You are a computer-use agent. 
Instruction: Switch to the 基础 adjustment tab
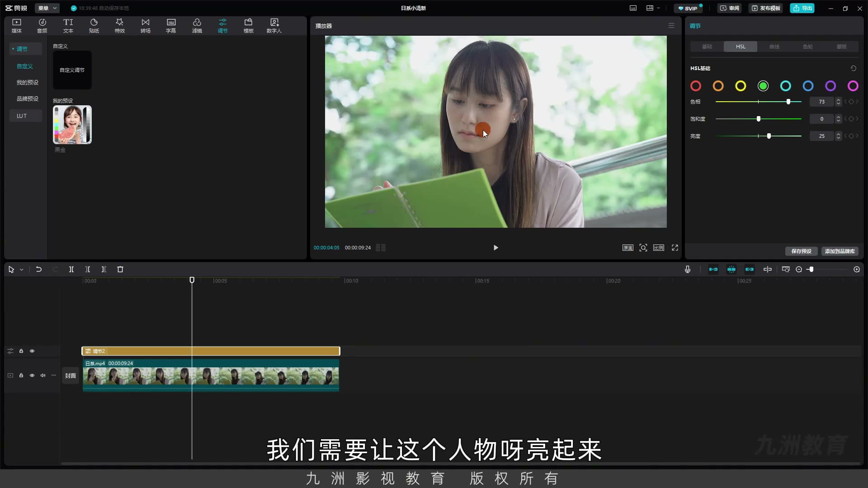click(707, 47)
